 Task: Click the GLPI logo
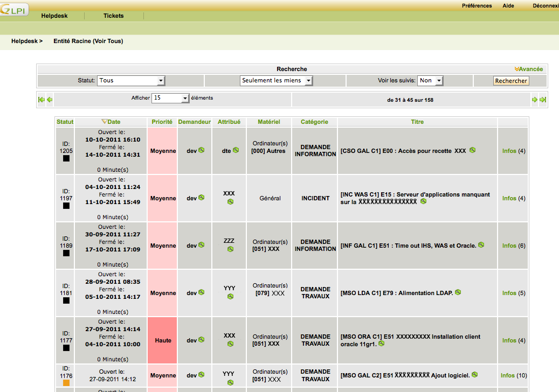click(x=15, y=8)
